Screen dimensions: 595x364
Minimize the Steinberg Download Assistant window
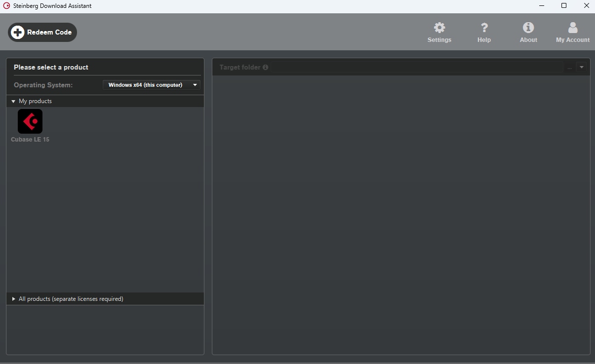[x=542, y=6]
